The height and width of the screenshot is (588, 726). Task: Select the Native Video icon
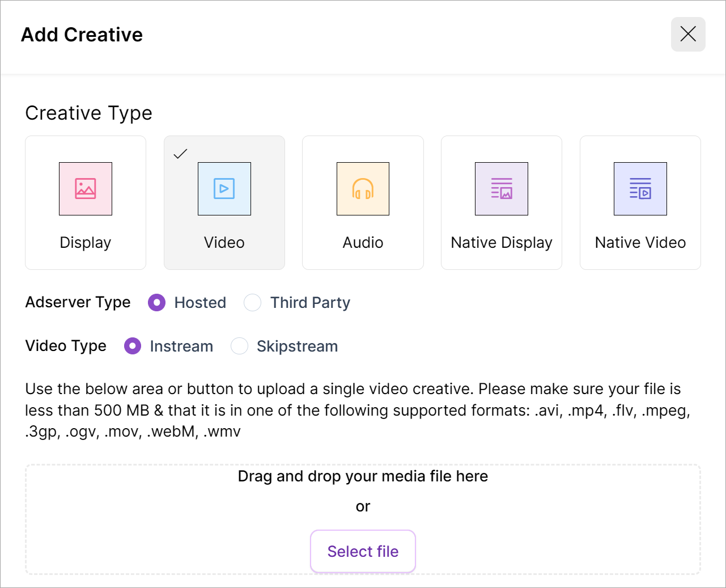click(640, 189)
